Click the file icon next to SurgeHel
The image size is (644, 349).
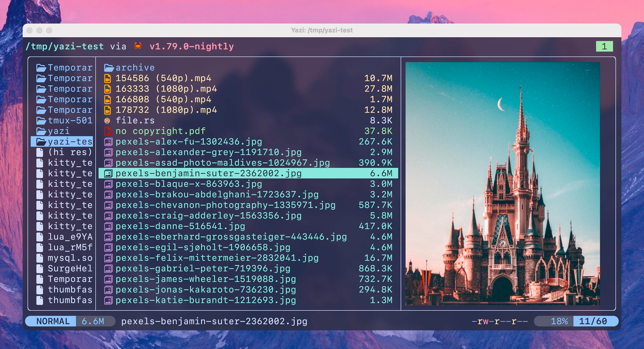(x=39, y=268)
